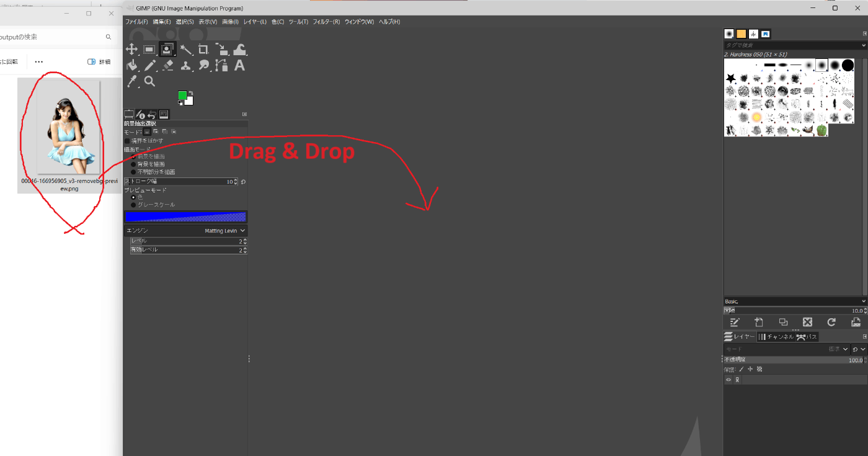Select the Pencil drawing tool
The width and height of the screenshot is (868, 456).
click(x=149, y=65)
